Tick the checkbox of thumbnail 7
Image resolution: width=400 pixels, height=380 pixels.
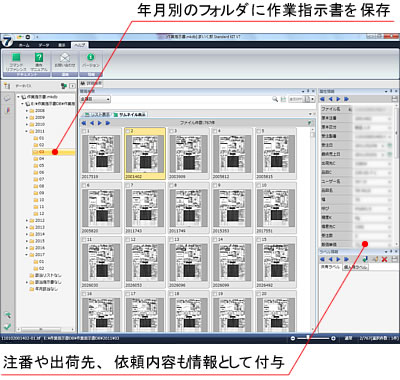click(128, 185)
